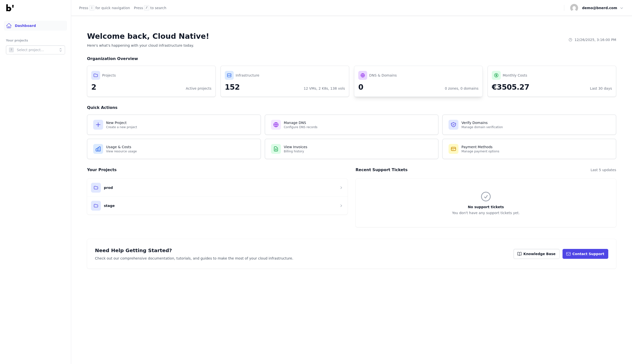
Task: Click the Knowledge Base button
Action: (536, 254)
